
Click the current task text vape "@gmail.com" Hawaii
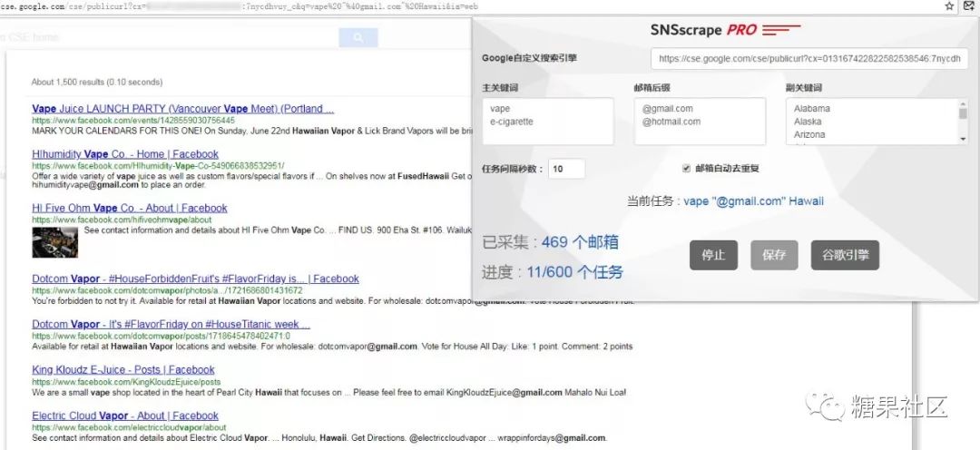click(753, 201)
